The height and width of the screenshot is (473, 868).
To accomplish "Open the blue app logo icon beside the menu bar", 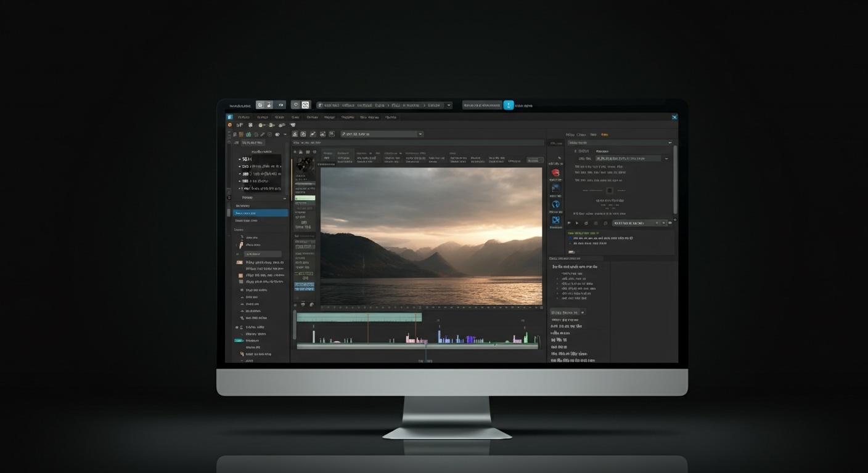I will (229, 117).
